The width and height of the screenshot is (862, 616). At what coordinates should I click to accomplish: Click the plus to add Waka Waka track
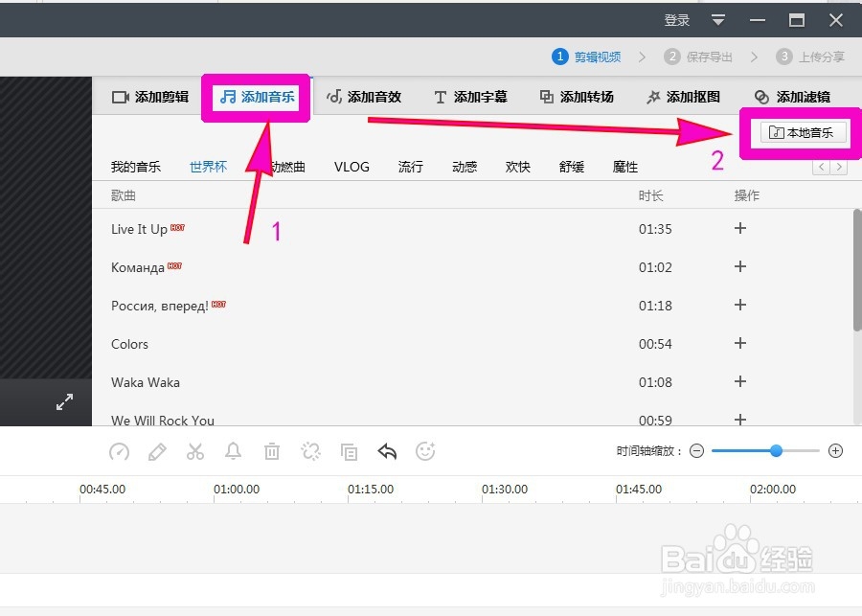pos(739,382)
